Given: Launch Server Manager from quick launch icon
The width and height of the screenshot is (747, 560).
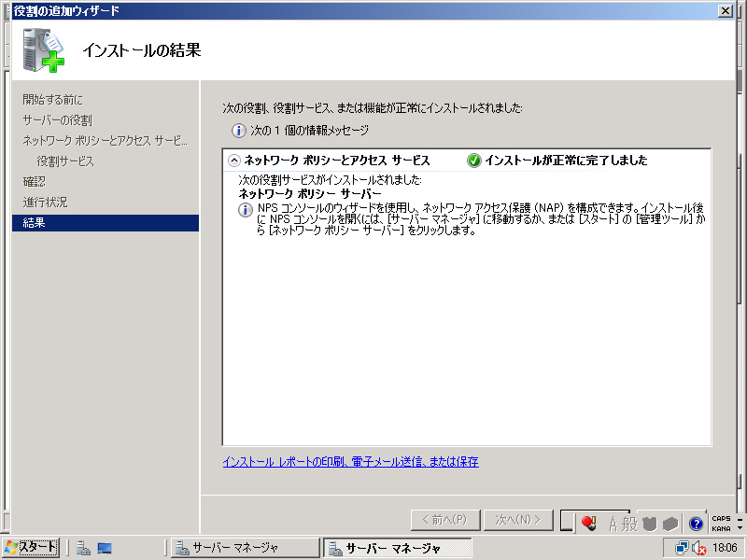Looking at the screenshot, I should point(83,548).
